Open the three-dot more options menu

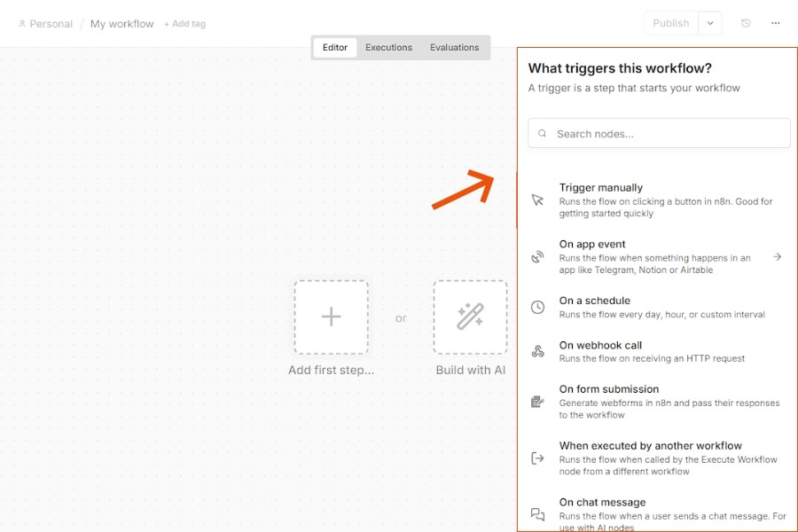pyautogui.click(x=776, y=23)
